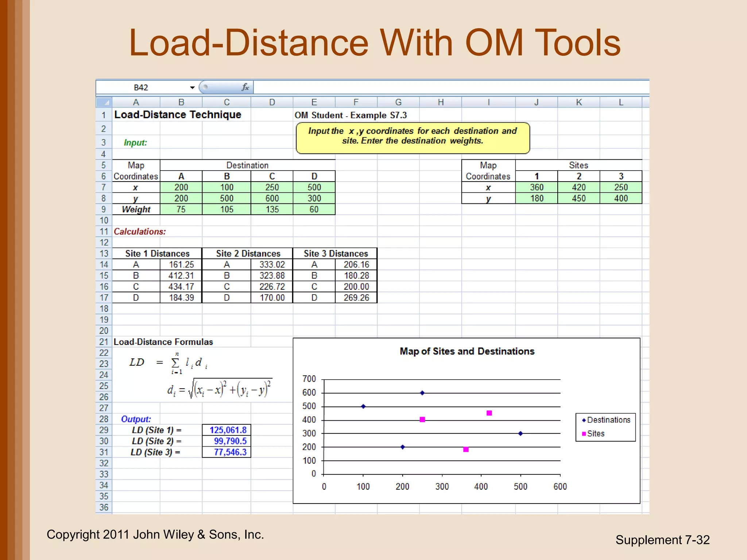Click the Site 2 Distances header

click(x=248, y=253)
